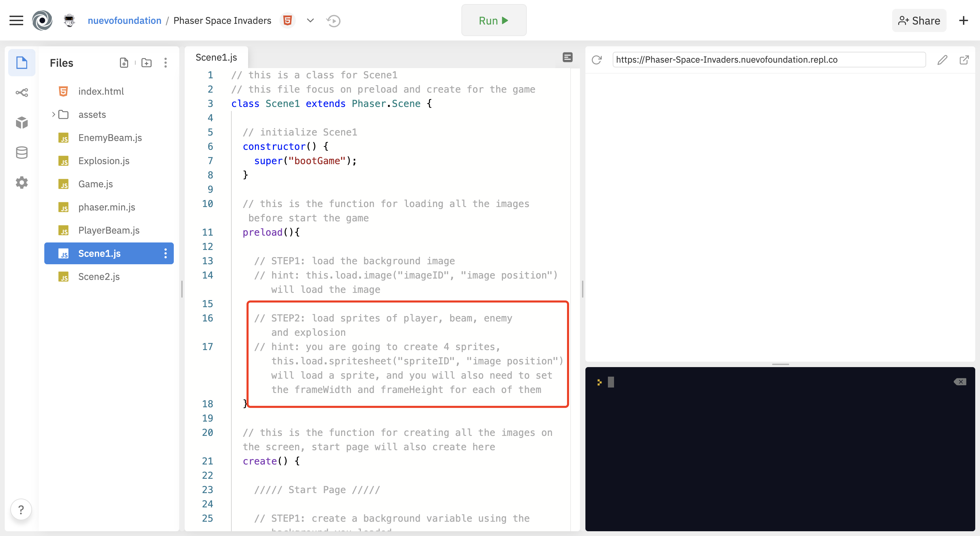This screenshot has height=536, width=980.
Task: Clear the console output
Action: pos(960,382)
